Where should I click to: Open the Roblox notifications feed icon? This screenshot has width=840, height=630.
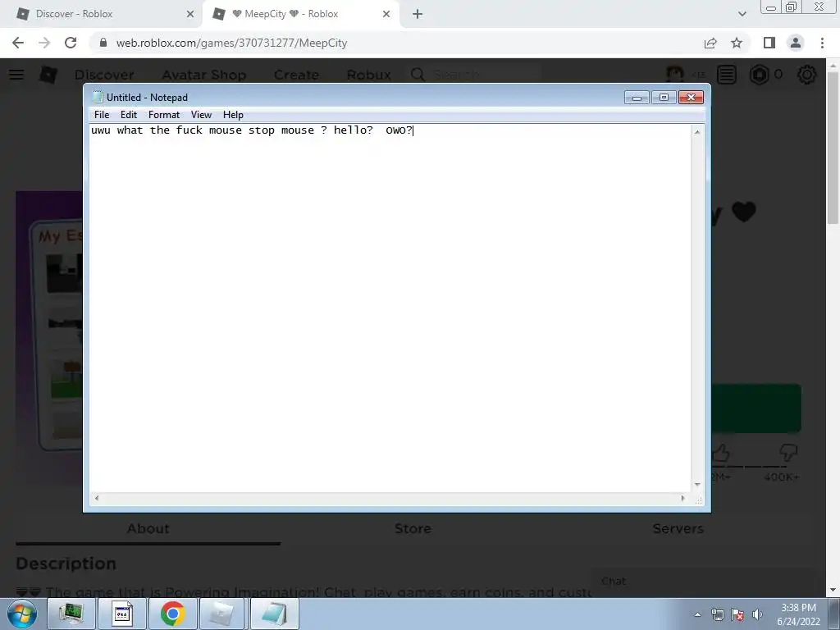point(727,75)
